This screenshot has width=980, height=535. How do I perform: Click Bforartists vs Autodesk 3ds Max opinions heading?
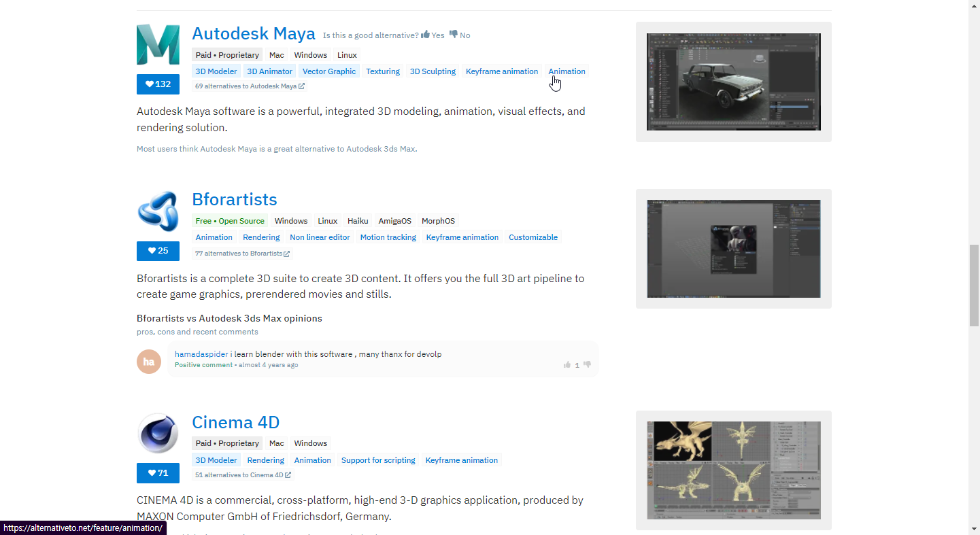point(229,318)
